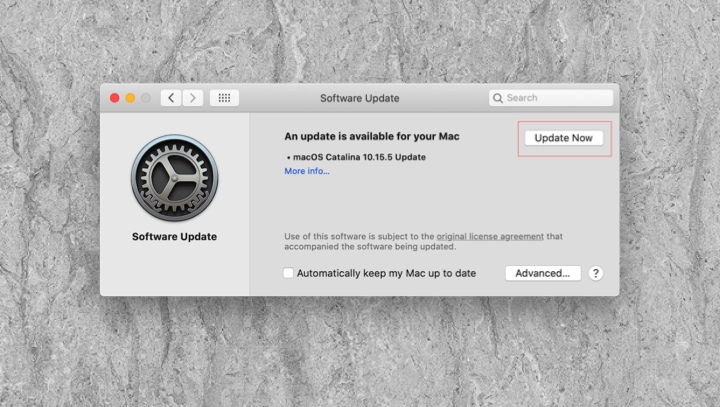Click the Software Update window title
The height and width of the screenshot is (407, 720).
[x=360, y=98]
